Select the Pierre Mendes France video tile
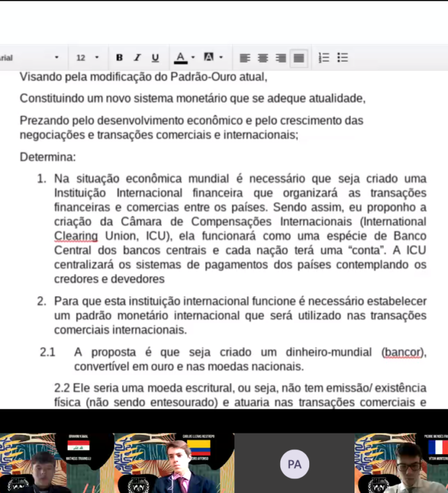This screenshot has height=493, width=448. (401, 463)
